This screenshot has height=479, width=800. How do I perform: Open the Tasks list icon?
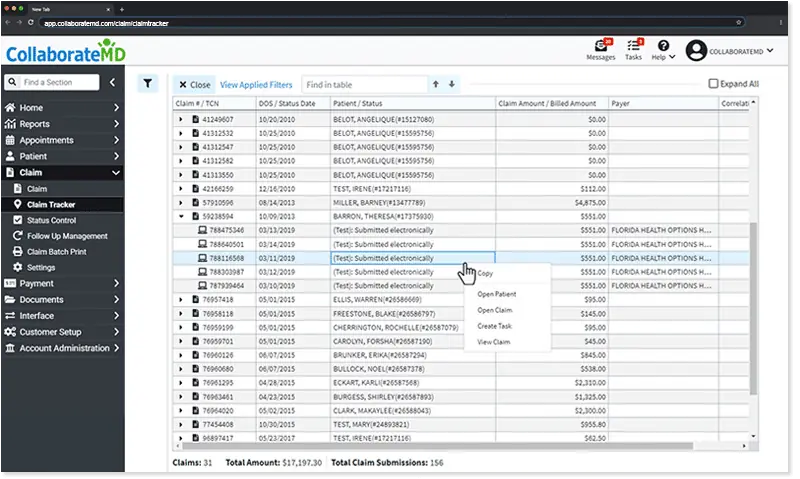click(633, 46)
